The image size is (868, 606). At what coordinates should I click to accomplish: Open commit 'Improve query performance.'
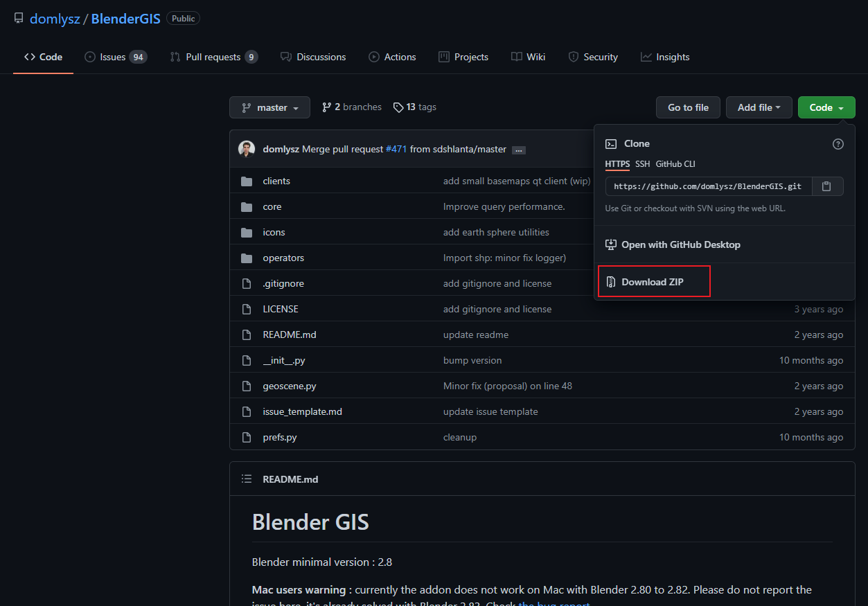[x=504, y=207]
